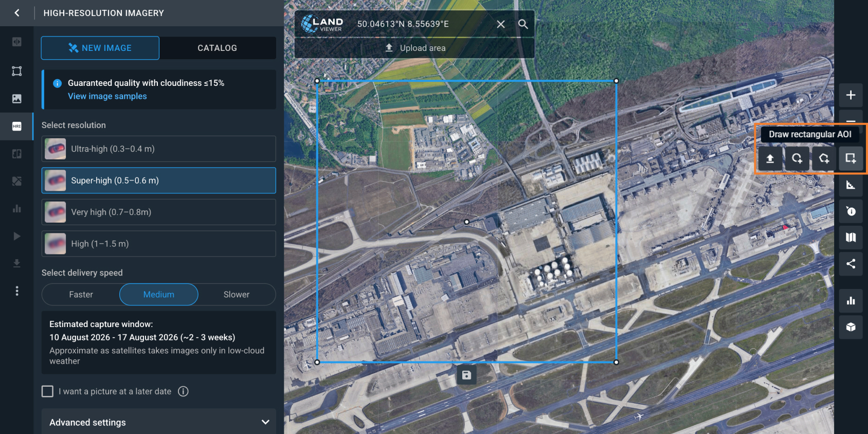Open the download sidebar icon
This screenshot has height=434, width=868.
pyautogui.click(x=17, y=263)
